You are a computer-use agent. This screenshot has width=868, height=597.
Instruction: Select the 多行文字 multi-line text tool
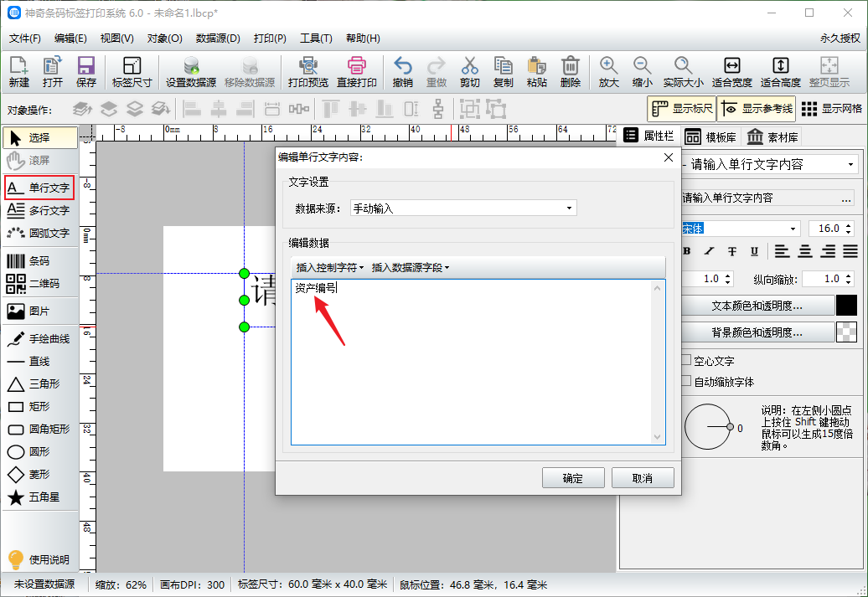[x=39, y=210]
